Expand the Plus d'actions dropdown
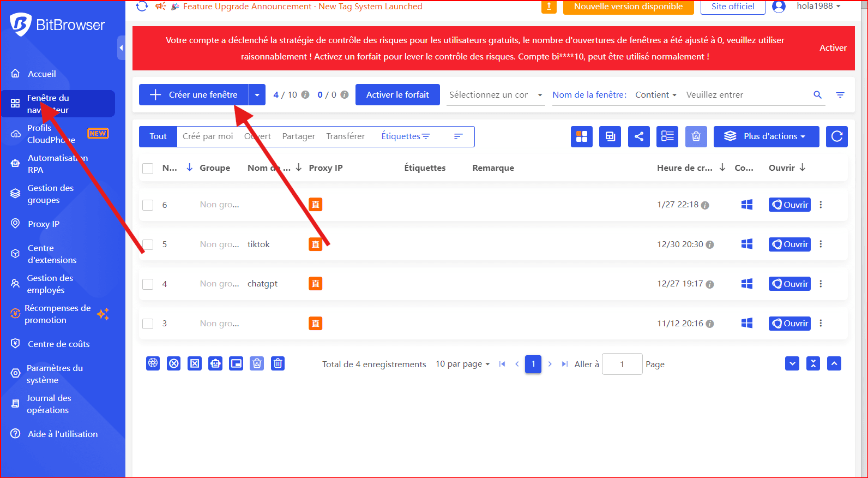 766,136
